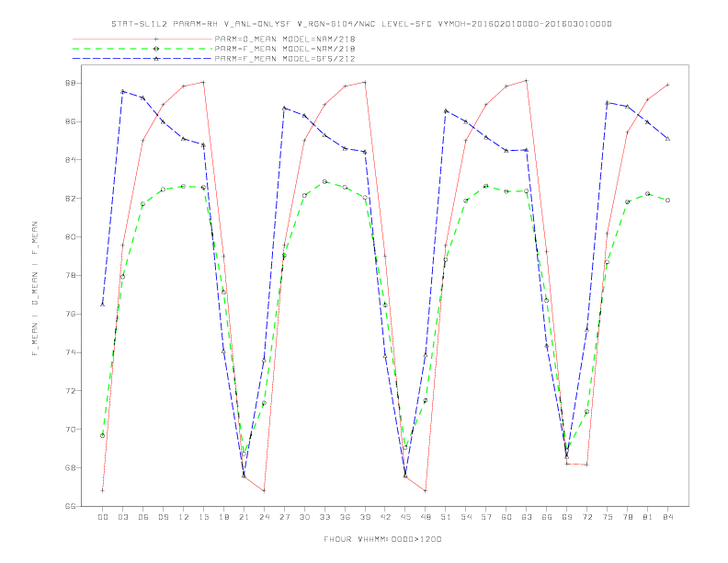
Task: Click x-axis tick label 09
Action: pyautogui.click(x=164, y=517)
